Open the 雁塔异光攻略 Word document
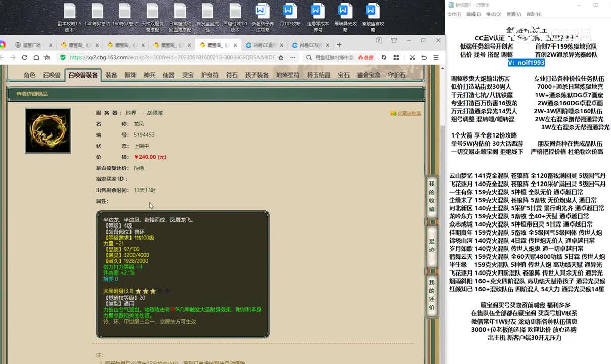This screenshot has height=364, width=611. point(345,17)
